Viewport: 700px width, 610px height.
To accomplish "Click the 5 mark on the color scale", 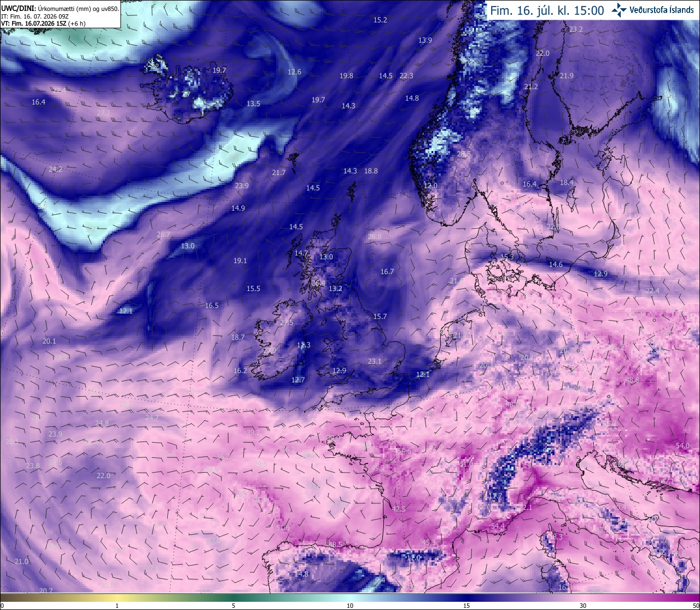I will [x=234, y=606].
